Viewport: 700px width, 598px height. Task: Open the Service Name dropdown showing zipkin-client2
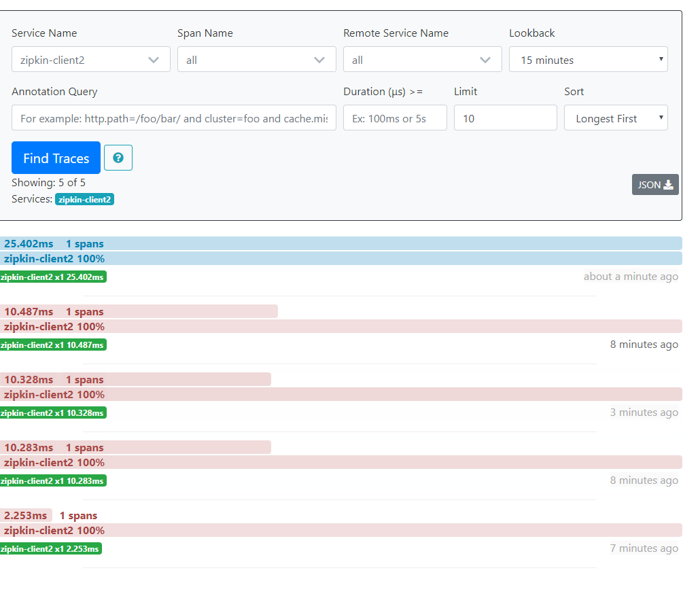click(90, 59)
